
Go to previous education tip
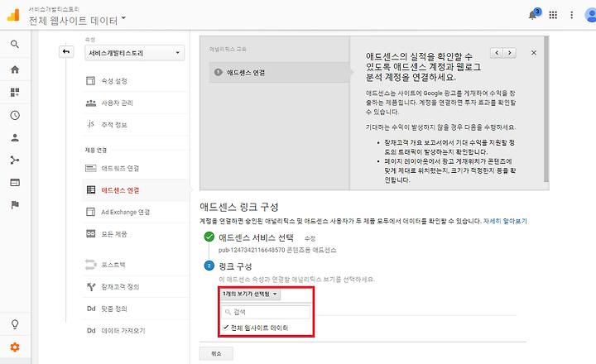pyautogui.click(x=497, y=53)
